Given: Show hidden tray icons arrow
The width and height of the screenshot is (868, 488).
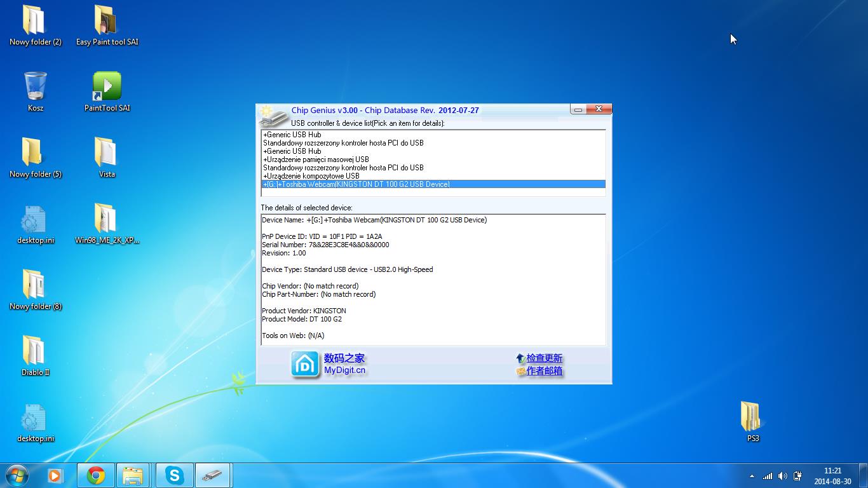Looking at the screenshot, I should pyautogui.click(x=752, y=476).
